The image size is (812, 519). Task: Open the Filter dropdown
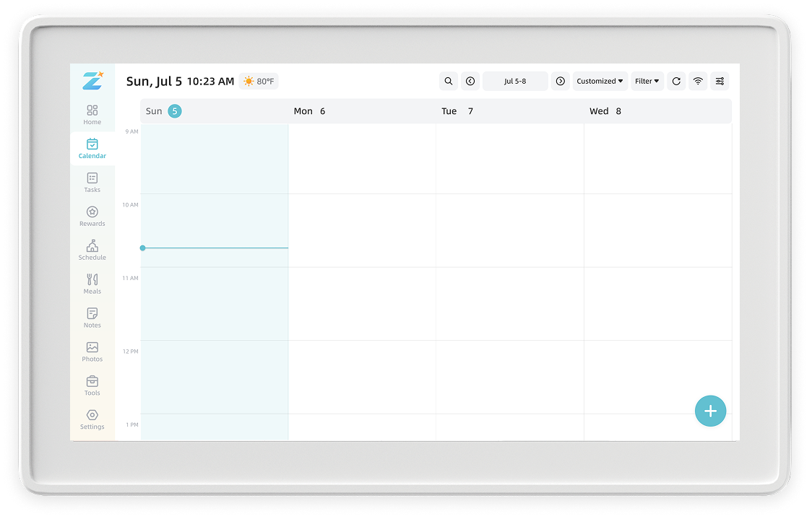[x=647, y=82]
